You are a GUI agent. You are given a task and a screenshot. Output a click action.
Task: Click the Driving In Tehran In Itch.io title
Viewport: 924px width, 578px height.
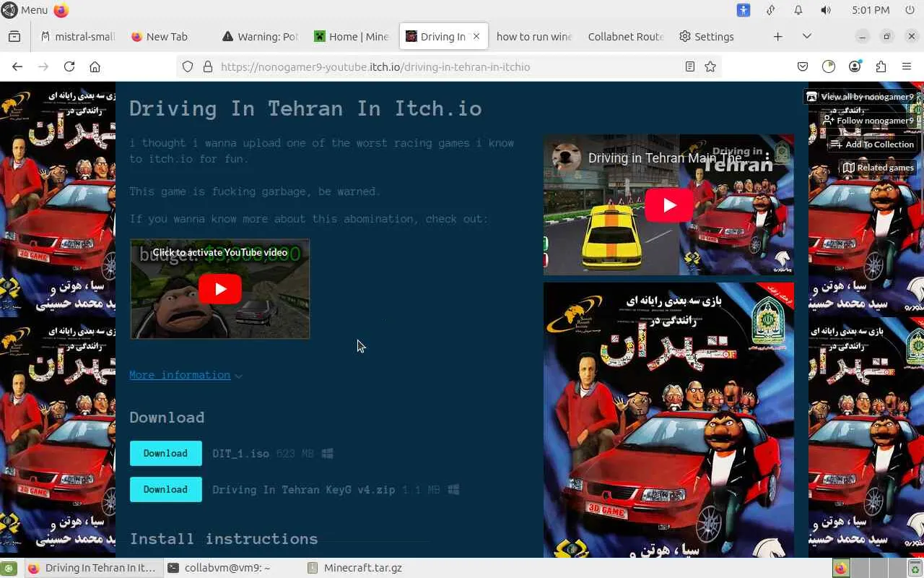click(305, 108)
